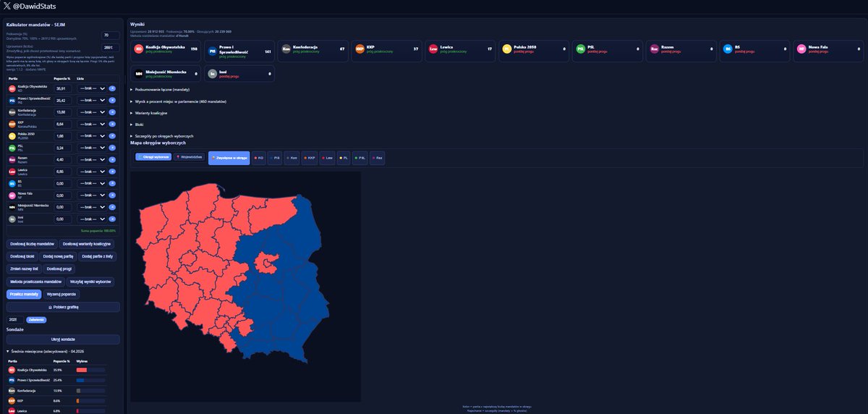Switch map to Okręgi wyborcze view
Viewport: 868px width, 414px height.
(x=153, y=156)
